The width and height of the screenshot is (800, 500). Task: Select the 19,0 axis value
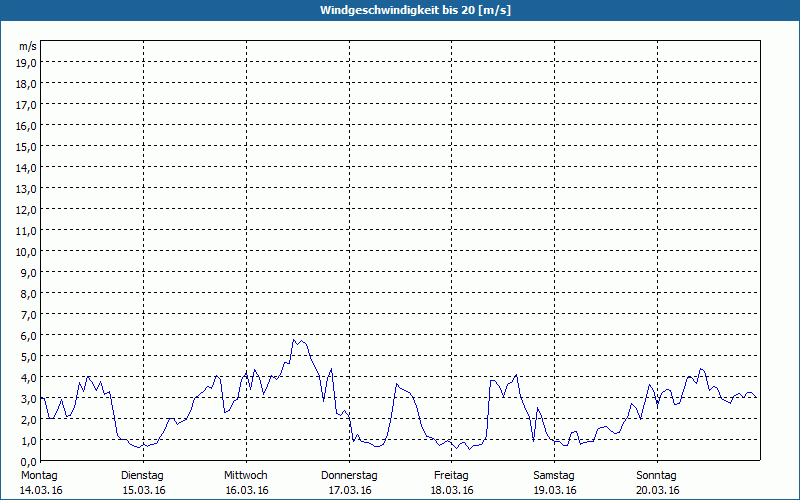27,63
